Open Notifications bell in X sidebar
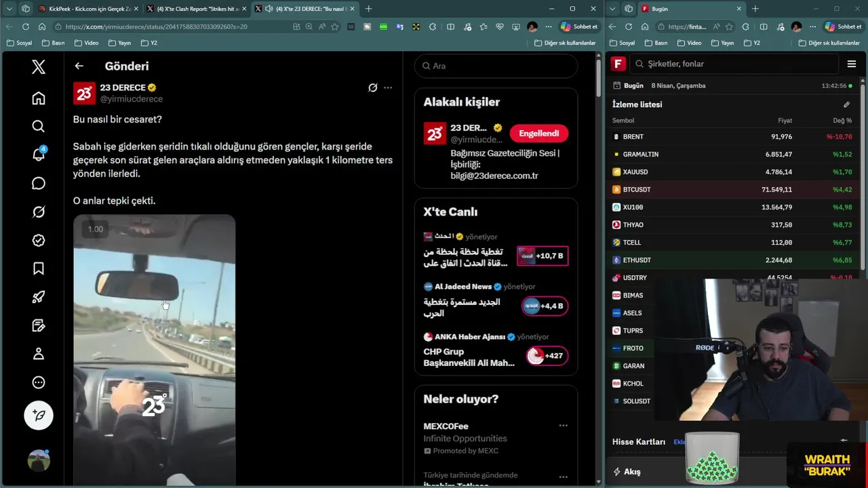 [x=39, y=155]
